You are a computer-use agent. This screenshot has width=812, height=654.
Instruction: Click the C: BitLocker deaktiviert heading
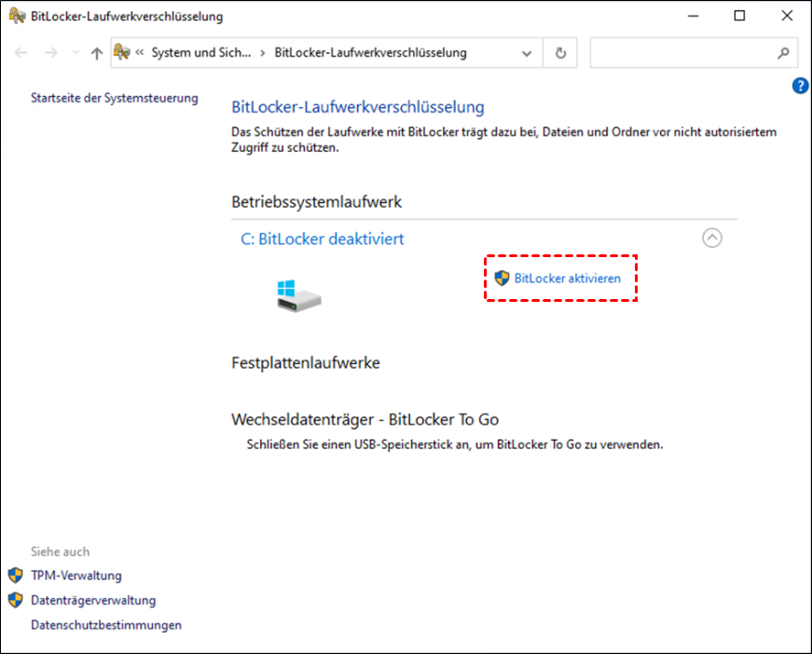[x=323, y=239]
